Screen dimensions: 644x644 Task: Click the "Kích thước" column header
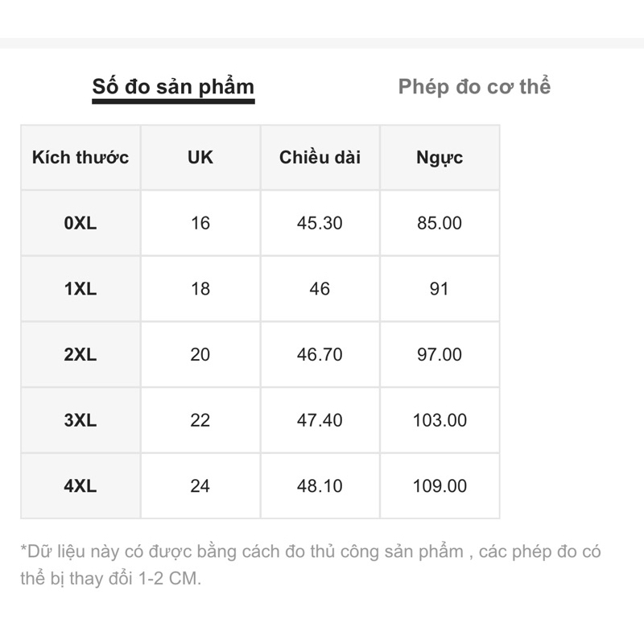(x=80, y=158)
